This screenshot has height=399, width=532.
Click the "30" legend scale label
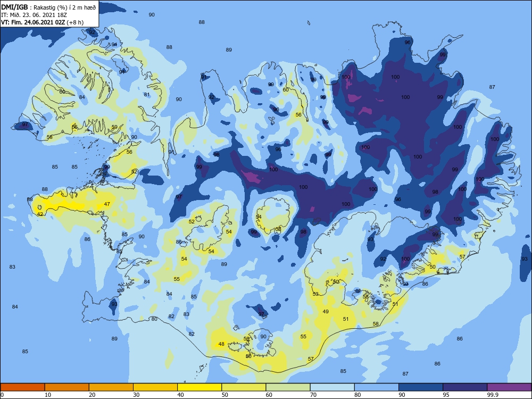click(x=136, y=395)
